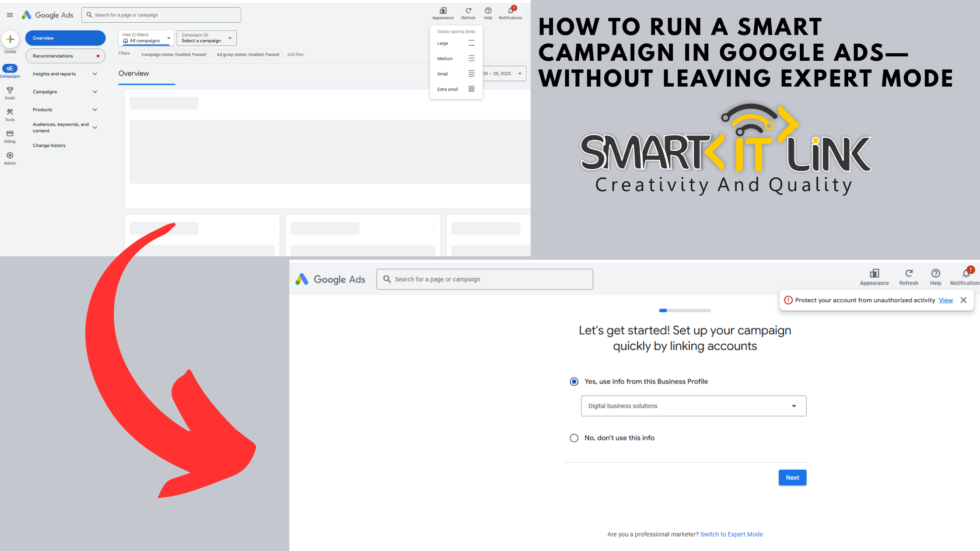Open Admin gear icon

(x=10, y=156)
